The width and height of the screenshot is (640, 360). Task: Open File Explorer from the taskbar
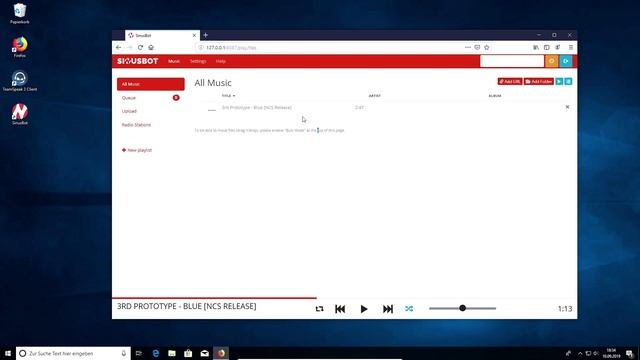click(x=172, y=353)
